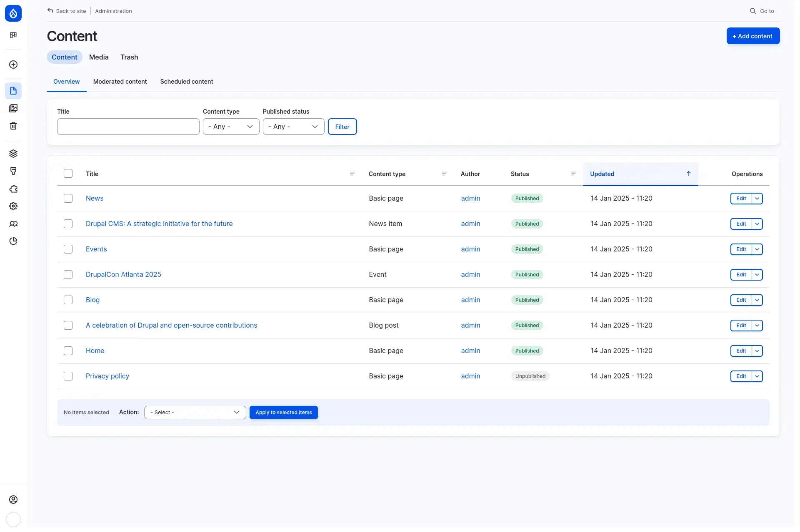
Task: Switch to the Trash tab
Action: pos(129,57)
